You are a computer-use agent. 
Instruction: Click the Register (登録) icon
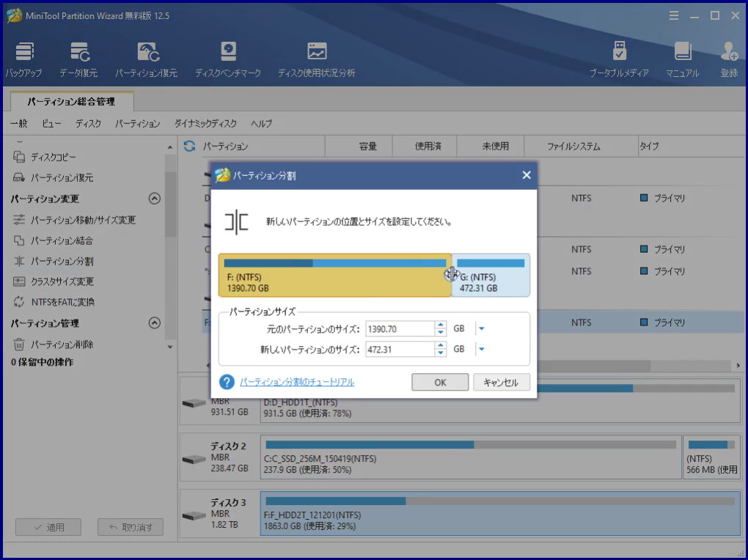[730, 59]
